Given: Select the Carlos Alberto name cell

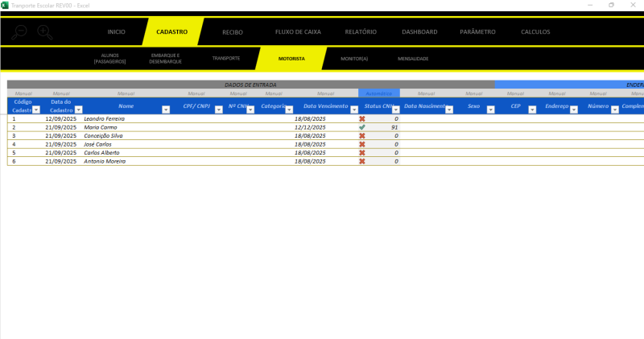Looking at the screenshot, I should point(101,153).
